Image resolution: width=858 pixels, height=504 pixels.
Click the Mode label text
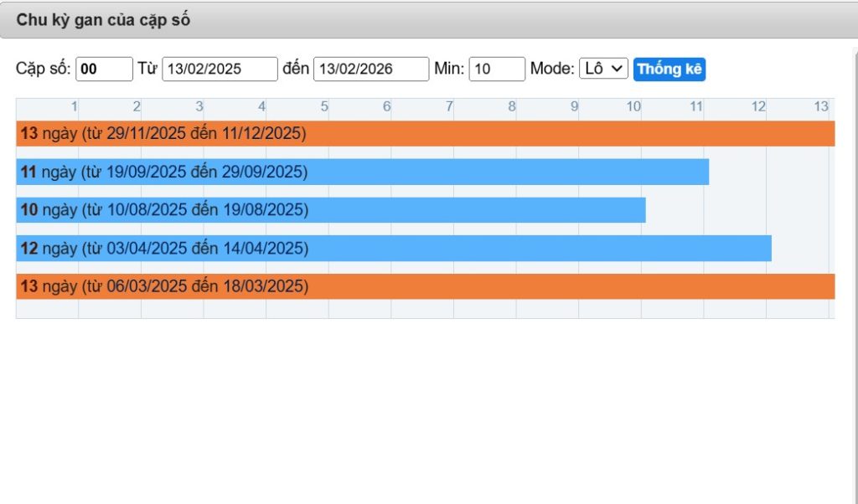[x=552, y=69]
